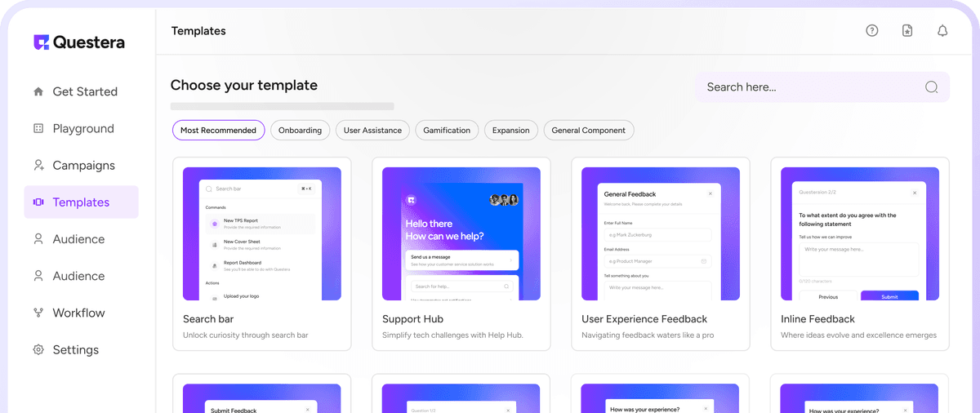Open the Search bar template title
The height and width of the screenshot is (413, 980).
tap(208, 319)
